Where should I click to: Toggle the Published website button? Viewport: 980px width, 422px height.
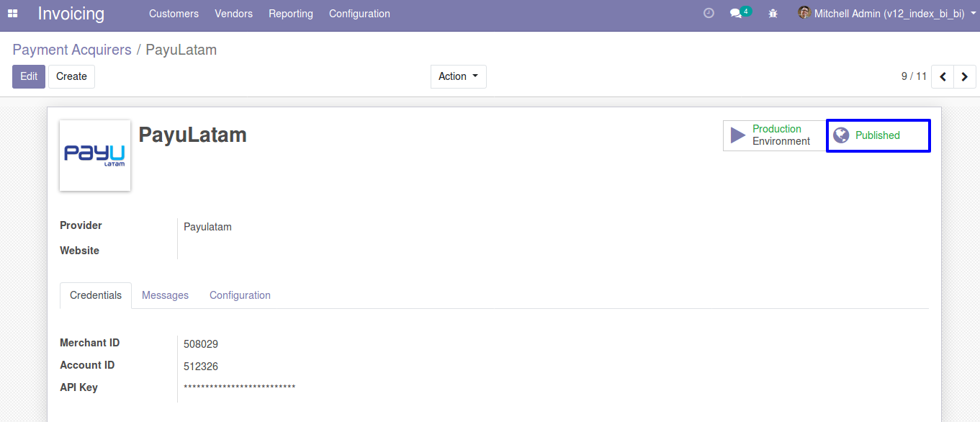pos(878,135)
